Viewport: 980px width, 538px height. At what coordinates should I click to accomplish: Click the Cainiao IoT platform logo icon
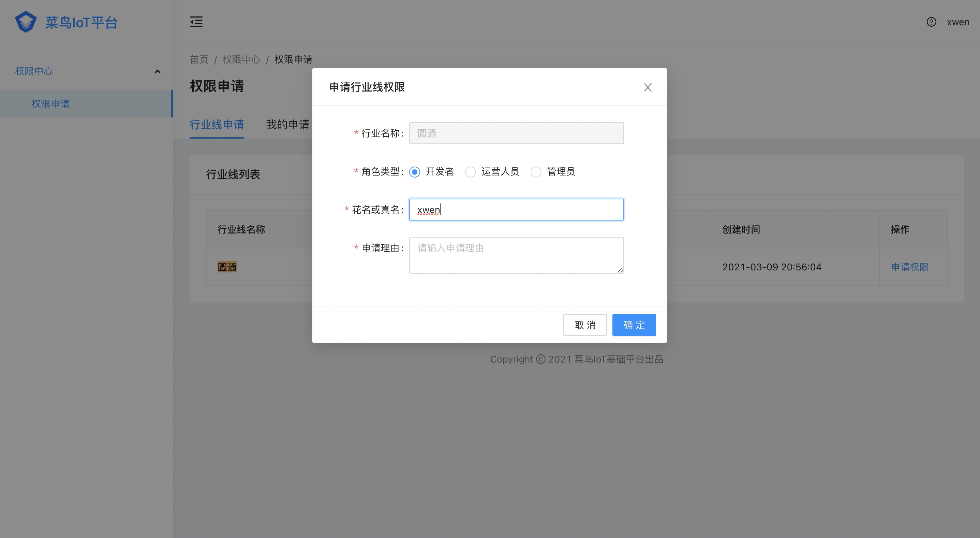26,22
